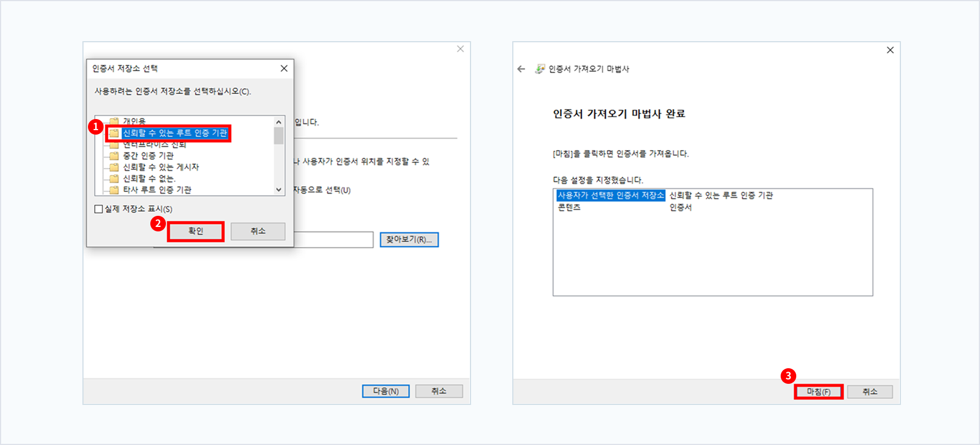
Task: Click the 콘텐츠 row in settings list
Action: coord(569,207)
